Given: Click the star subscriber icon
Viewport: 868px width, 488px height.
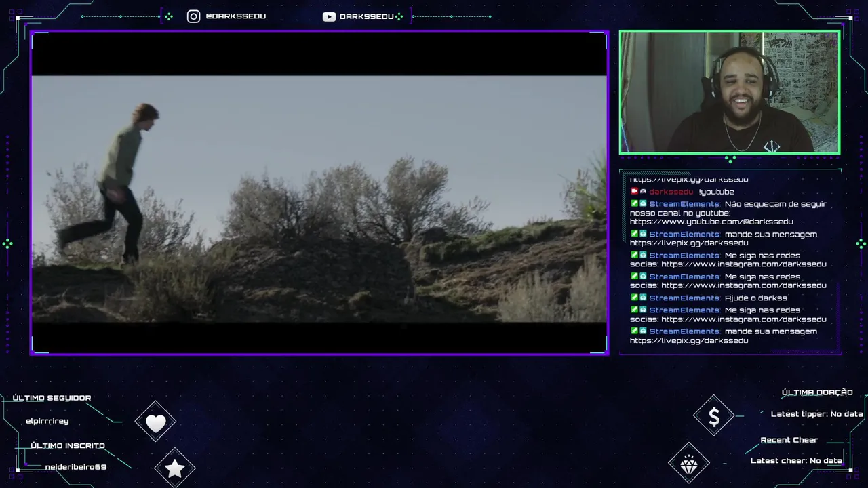Looking at the screenshot, I should point(175,468).
